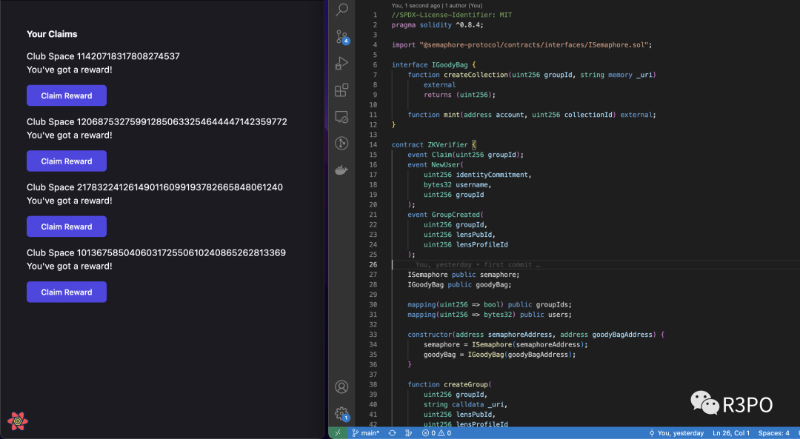The height and width of the screenshot is (439, 800).
Task: Click the SPDX-License-Identifier comment line
Action: click(452, 15)
